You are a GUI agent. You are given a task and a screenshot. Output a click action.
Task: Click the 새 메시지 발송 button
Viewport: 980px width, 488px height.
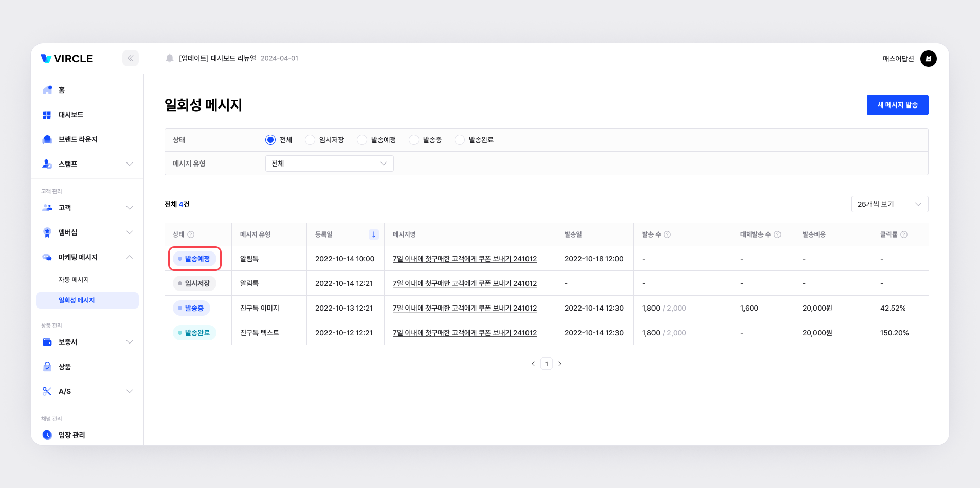click(x=897, y=105)
